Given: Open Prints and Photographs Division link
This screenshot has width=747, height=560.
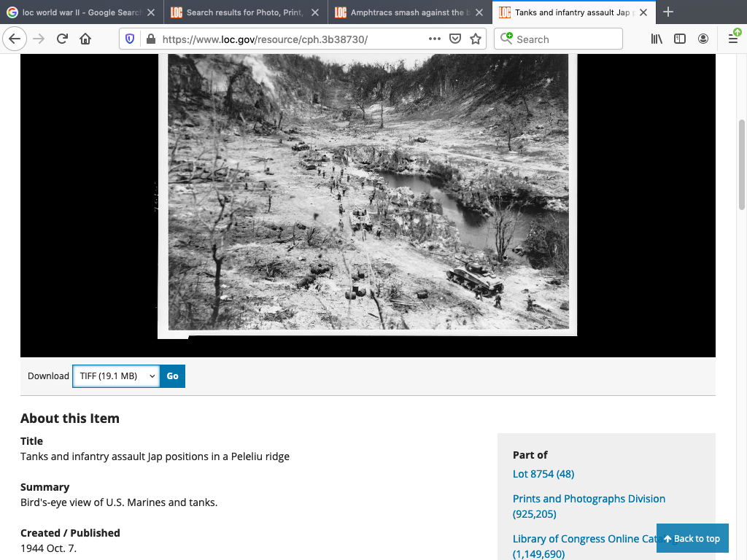Looking at the screenshot, I should tap(589, 499).
